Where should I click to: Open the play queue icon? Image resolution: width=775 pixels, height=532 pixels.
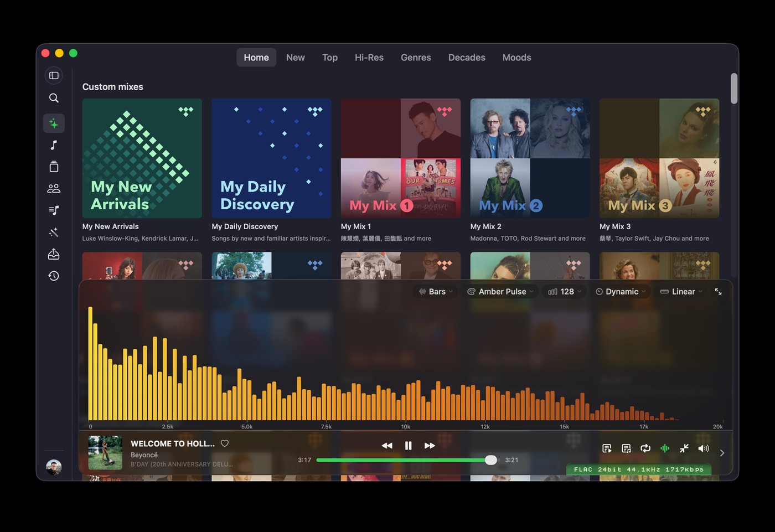pos(607,448)
